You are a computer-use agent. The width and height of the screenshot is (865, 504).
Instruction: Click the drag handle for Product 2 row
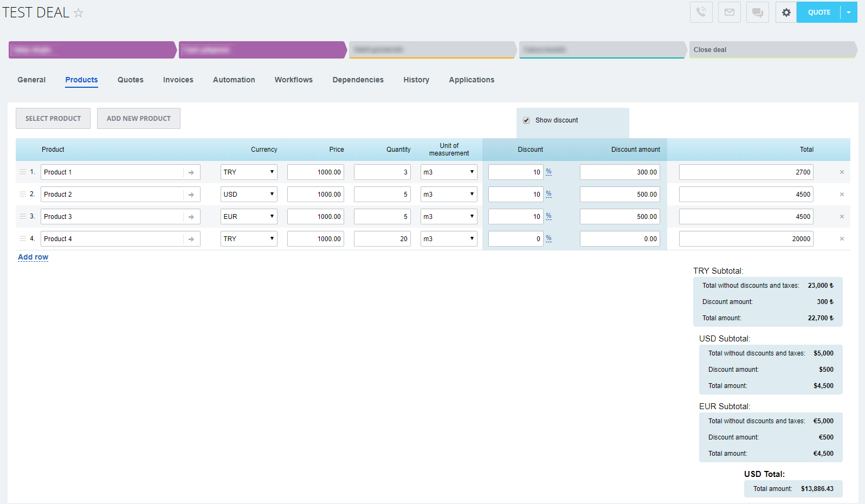(23, 194)
